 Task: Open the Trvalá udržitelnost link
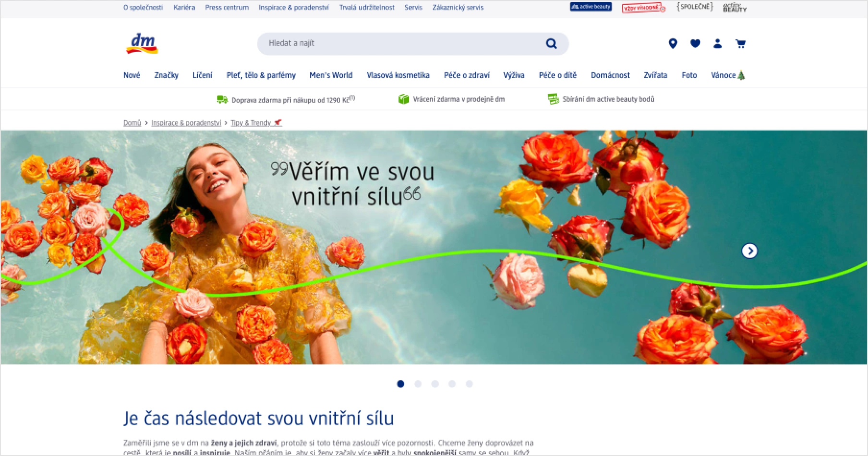(366, 7)
